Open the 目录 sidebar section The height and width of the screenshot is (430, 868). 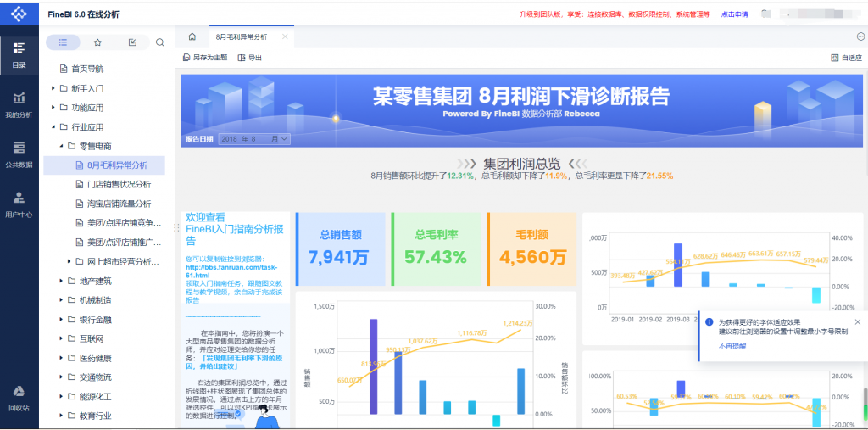coord(19,55)
